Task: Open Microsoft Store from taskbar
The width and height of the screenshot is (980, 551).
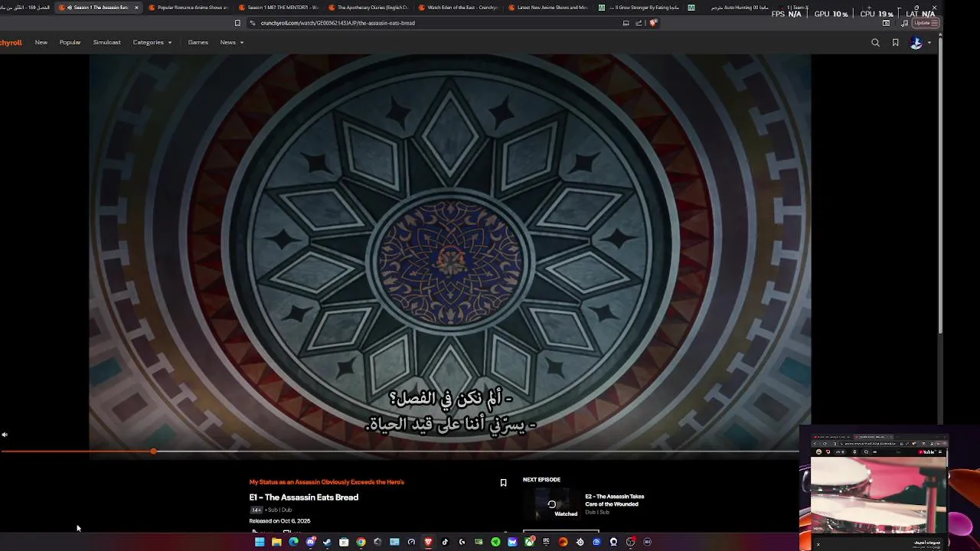Action: pyautogui.click(x=344, y=542)
